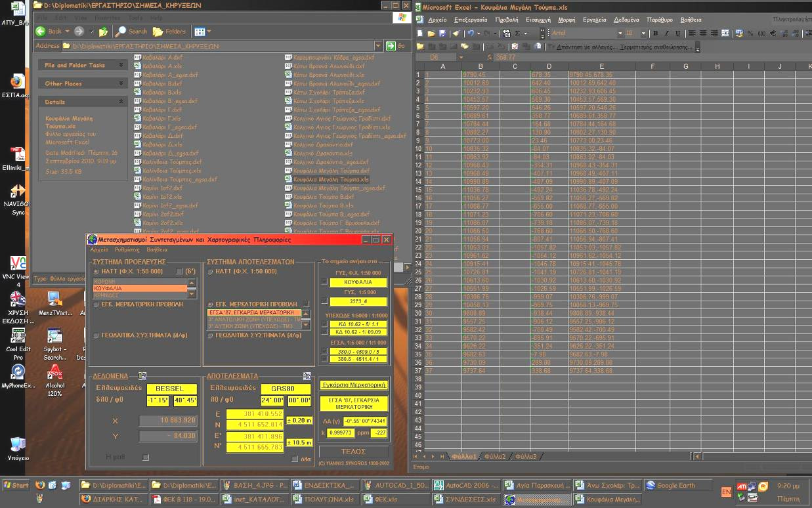Open Excel Εισαγωγή menu
The image size is (812, 508).
(x=538, y=20)
